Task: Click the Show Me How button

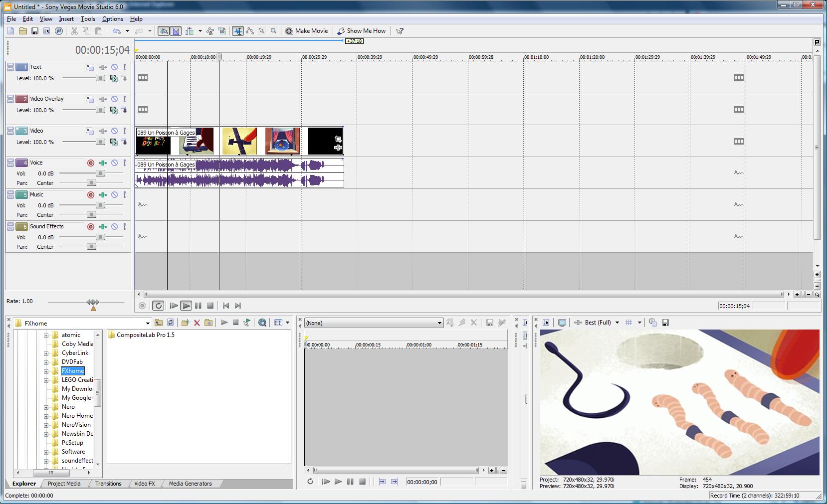Action: pos(362,31)
